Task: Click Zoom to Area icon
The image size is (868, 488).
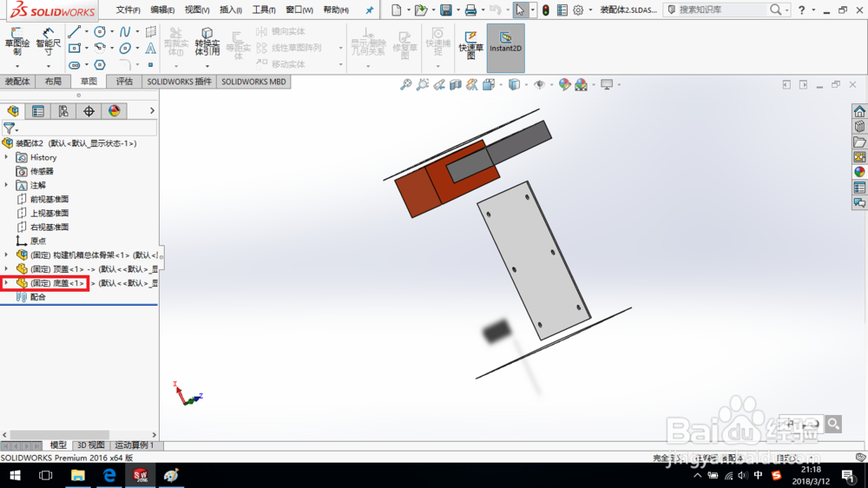Action: click(423, 84)
